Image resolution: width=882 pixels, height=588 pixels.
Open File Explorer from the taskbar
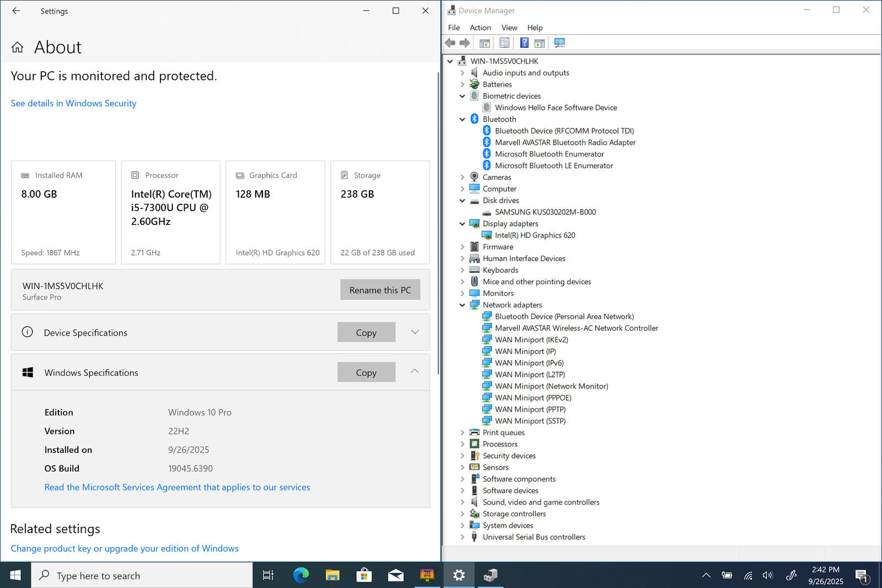coord(332,575)
